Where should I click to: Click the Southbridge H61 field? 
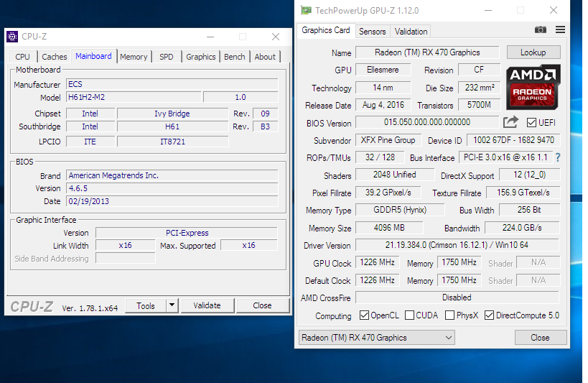[x=172, y=126]
